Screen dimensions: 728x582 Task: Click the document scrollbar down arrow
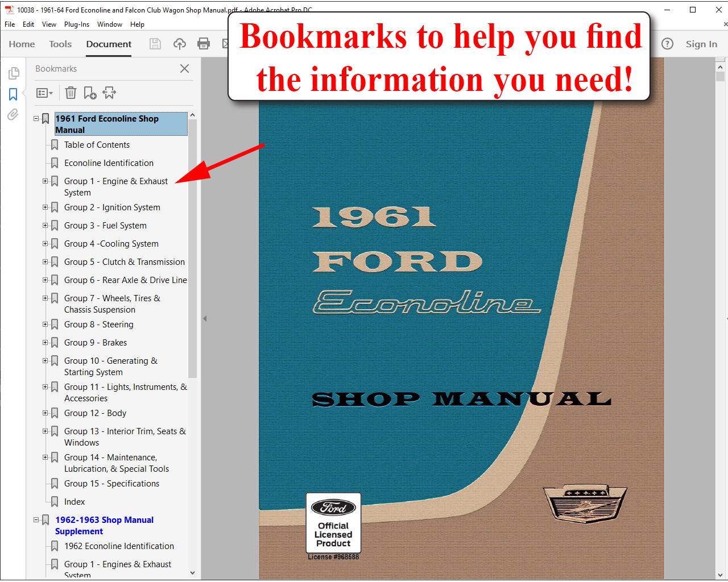pyautogui.click(x=721, y=574)
